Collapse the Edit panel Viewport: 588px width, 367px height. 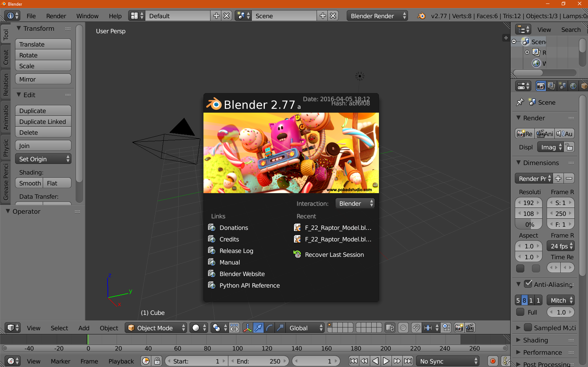(x=19, y=95)
